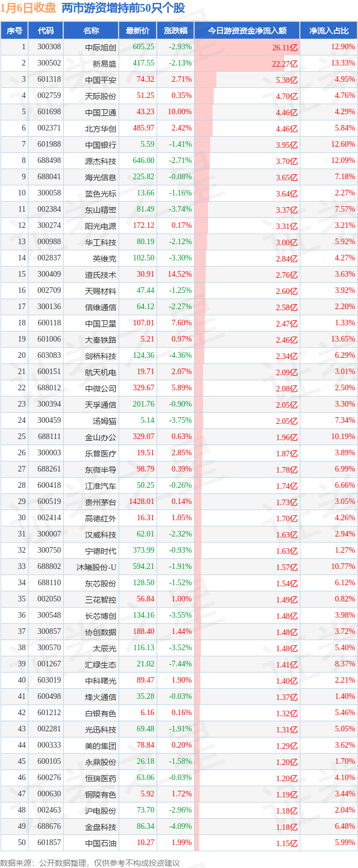Click stock code 688498
This screenshot has height=868, width=358.
[x=49, y=161]
